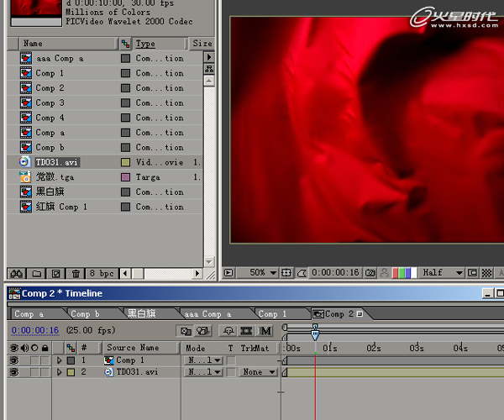Image resolution: width=504 pixels, height=420 pixels.
Task: Click the current time 0:00:00:16 in Timeline
Action: [x=35, y=331]
